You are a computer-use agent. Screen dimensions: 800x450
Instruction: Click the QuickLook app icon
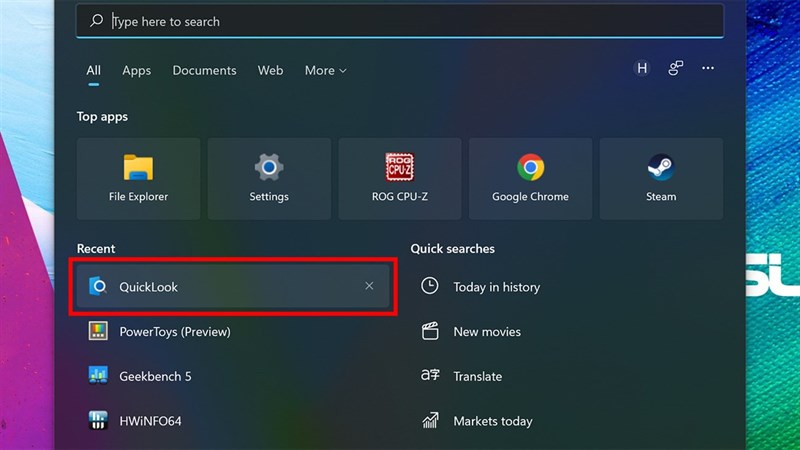98,286
